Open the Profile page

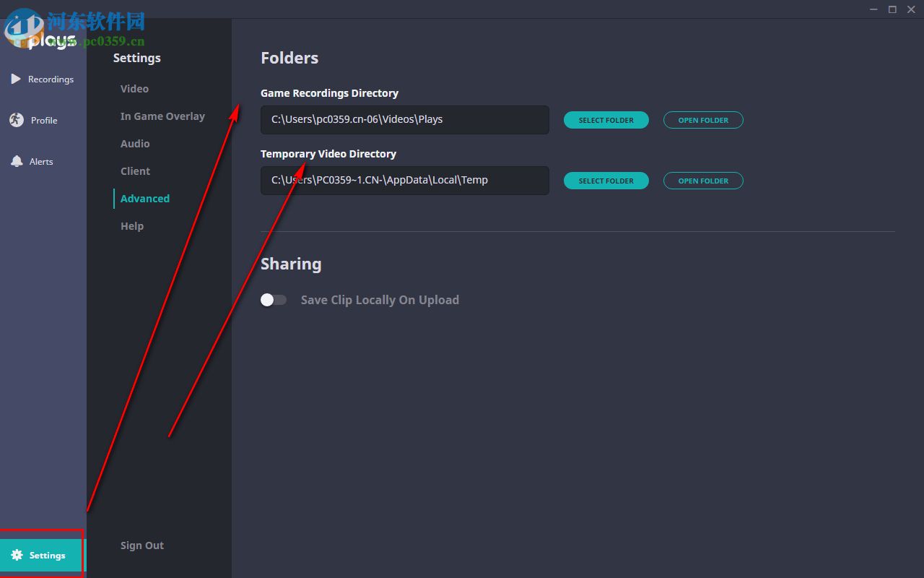pyautogui.click(x=43, y=121)
